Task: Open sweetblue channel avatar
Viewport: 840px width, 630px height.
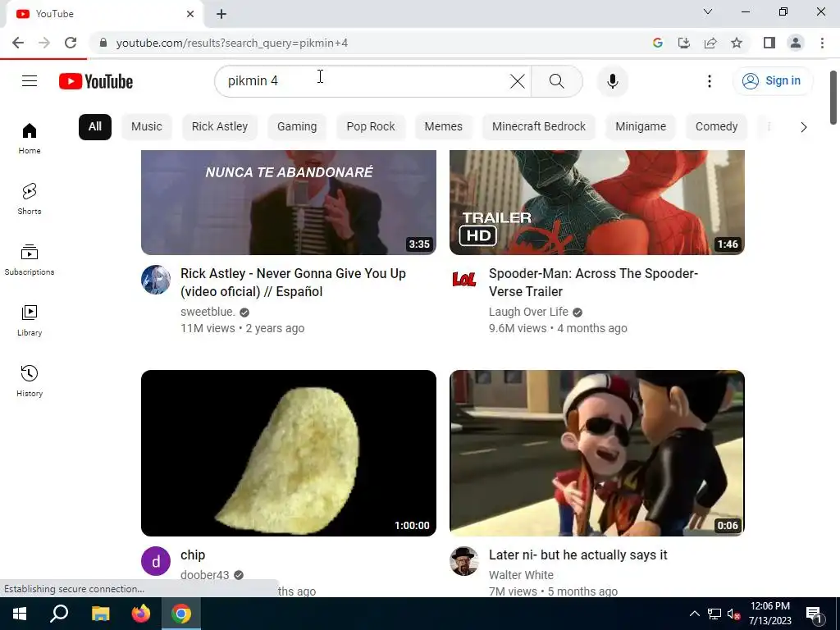Action: click(156, 280)
